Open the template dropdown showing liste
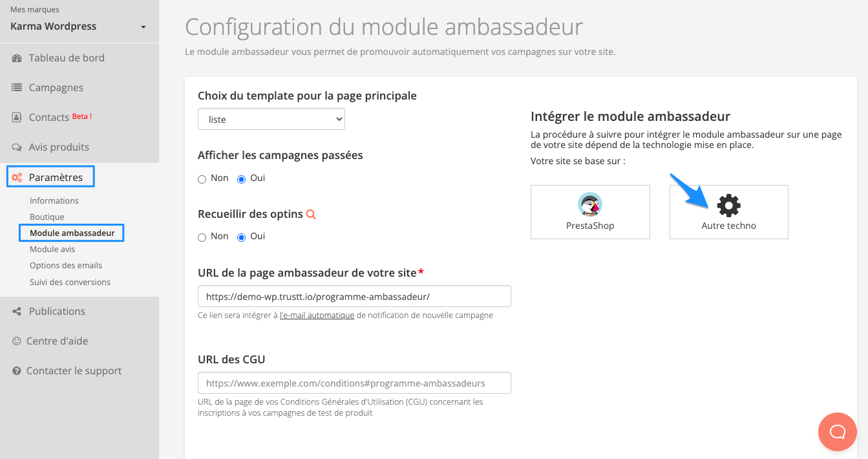 click(271, 120)
